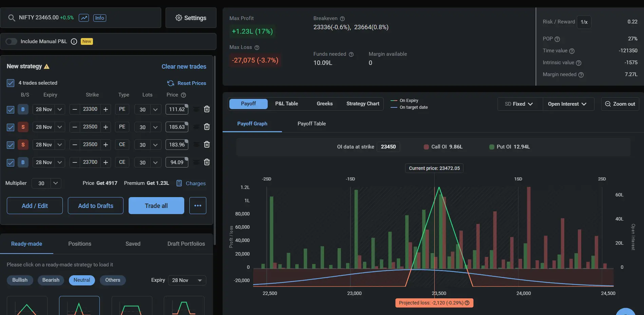Toggle Buy/Sell badge on 23700 CE row
Screen dimensions: 644x315
23,162
